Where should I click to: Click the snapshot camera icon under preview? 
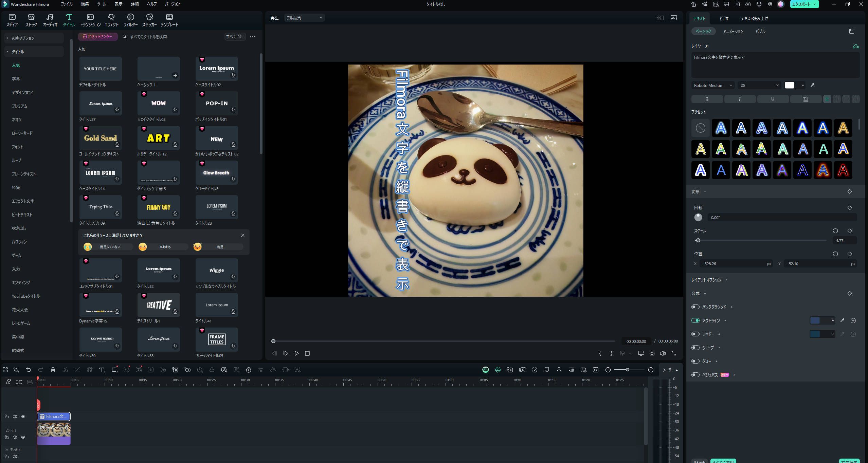652,353
